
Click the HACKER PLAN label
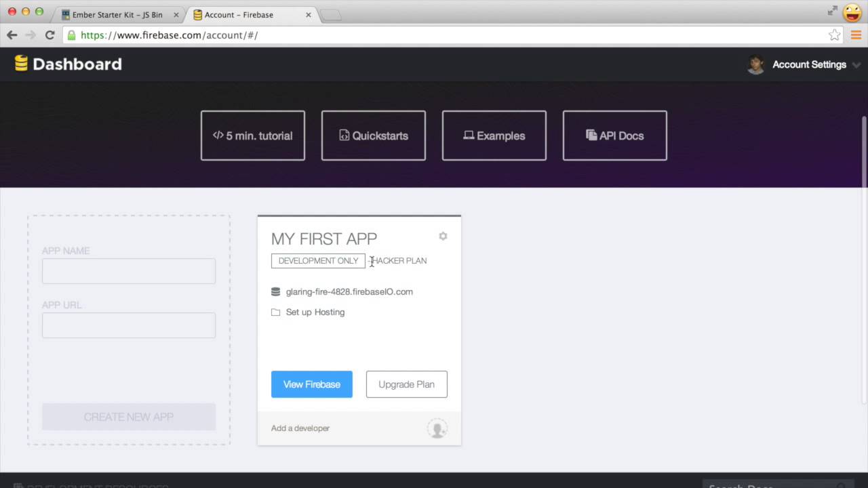coord(399,261)
